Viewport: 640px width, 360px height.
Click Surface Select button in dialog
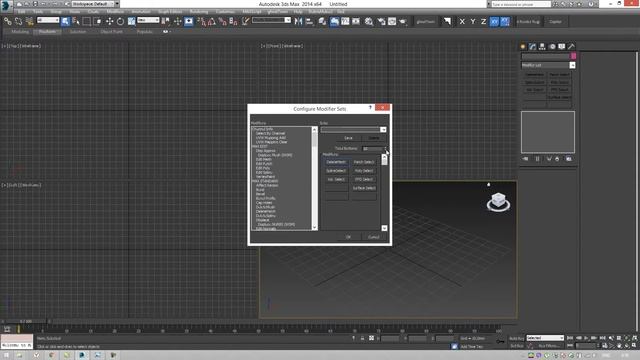tap(364, 188)
